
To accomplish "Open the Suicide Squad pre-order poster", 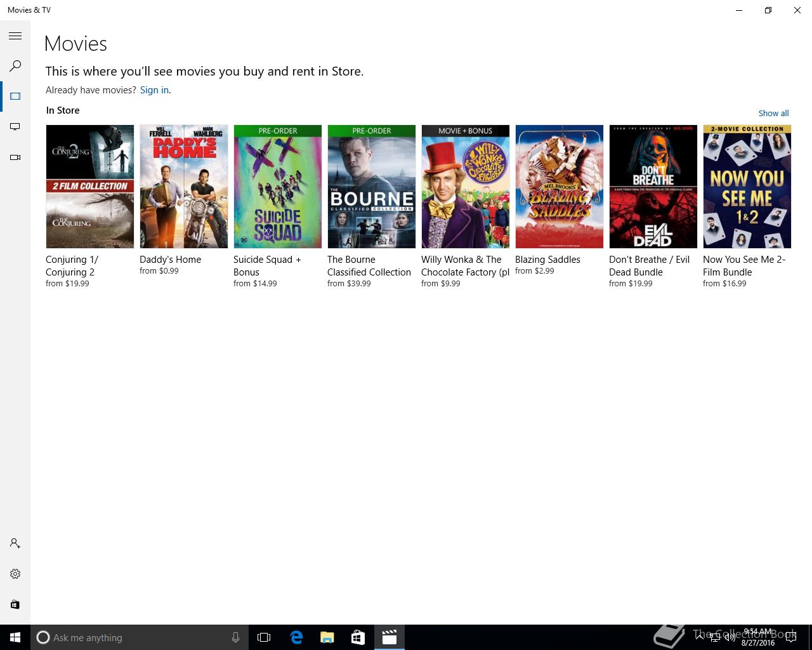I will 278,187.
